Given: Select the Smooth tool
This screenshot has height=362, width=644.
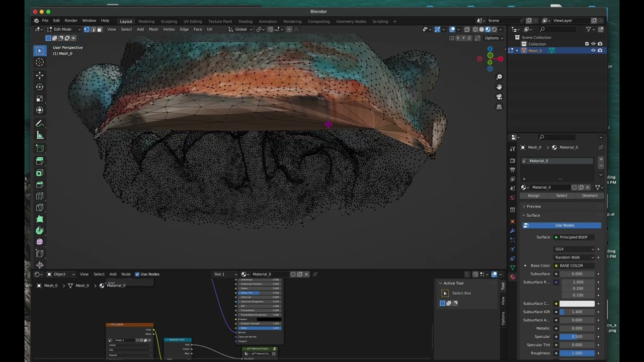Looking at the screenshot, I should click(x=40, y=242).
